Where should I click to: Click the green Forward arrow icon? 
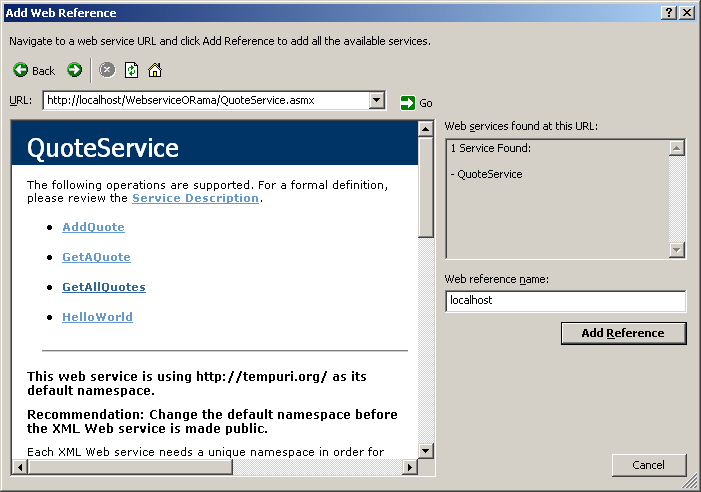coord(75,70)
